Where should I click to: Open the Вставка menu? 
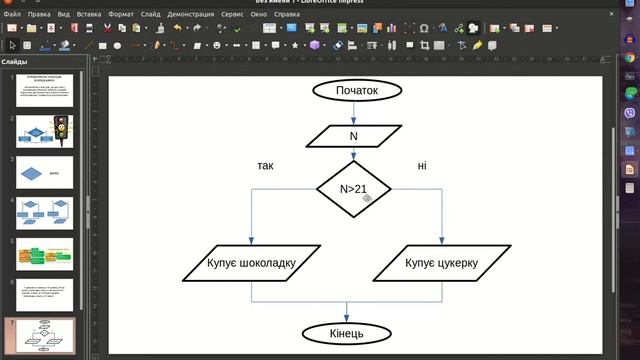[89, 14]
